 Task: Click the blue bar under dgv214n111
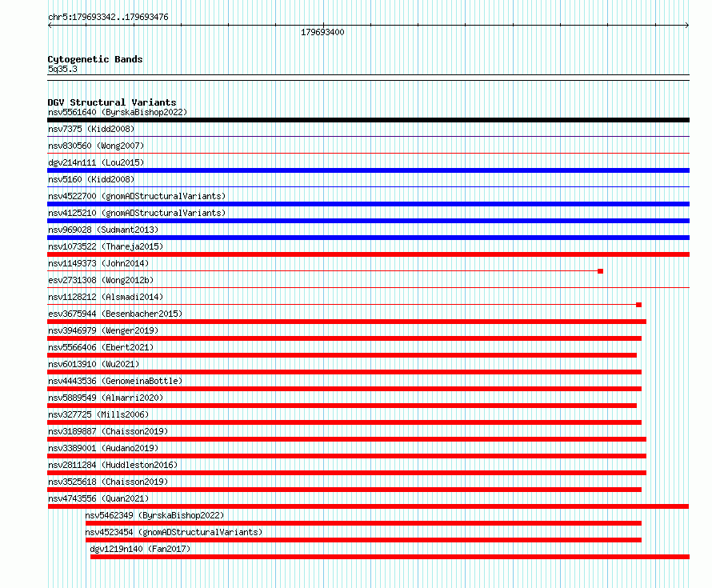coord(368,170)
